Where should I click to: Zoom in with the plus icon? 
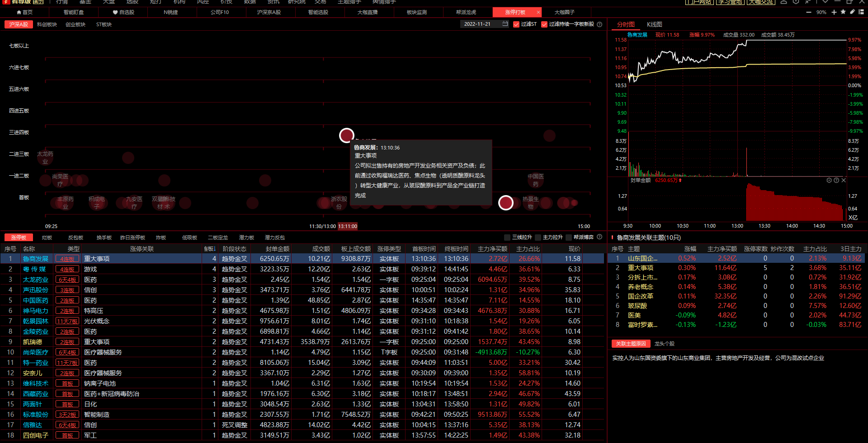tap(834, 12)
